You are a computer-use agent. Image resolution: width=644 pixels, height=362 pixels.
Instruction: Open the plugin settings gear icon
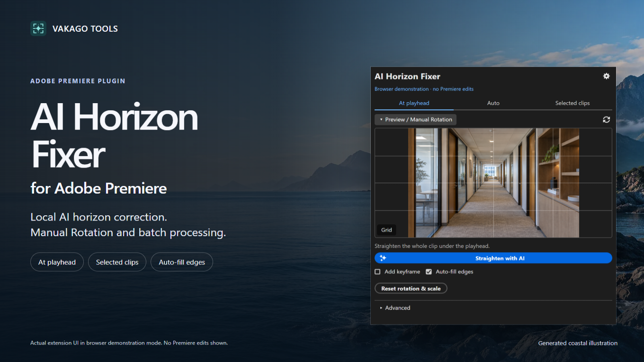[x=606, y=76]
